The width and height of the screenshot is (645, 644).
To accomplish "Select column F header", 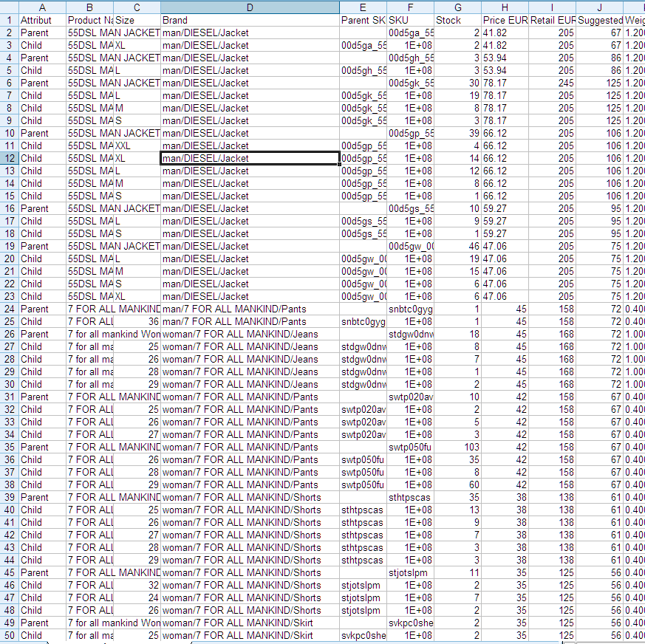I will tap(411, 7).
